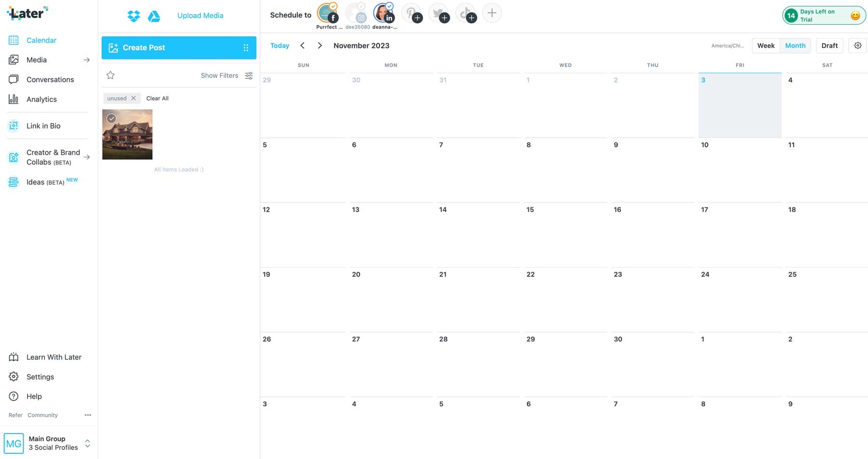This screenshot has width=868, height=459.
Task: Open Show Filters with the filter icon
Action: (x=248, y=75)
